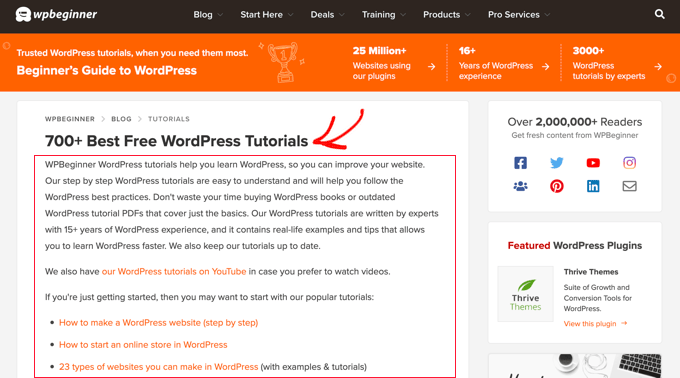Open the Twitter bird icon
This screenshot has width=680, height=378.
[557, 163]
